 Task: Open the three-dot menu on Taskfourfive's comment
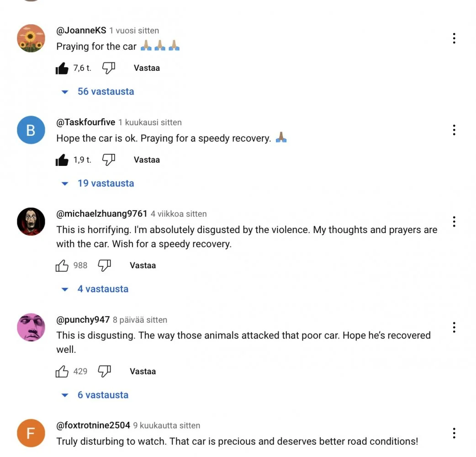tap(454, 130)
